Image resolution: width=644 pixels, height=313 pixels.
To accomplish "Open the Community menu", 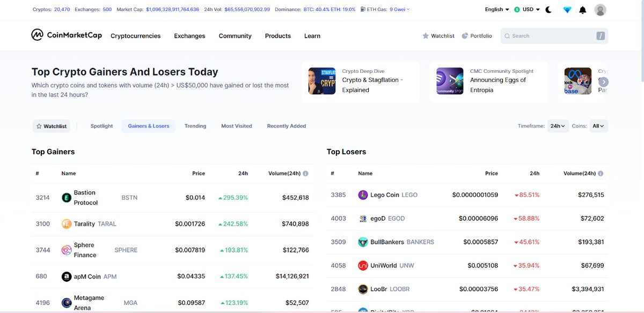I will (235, 36).
